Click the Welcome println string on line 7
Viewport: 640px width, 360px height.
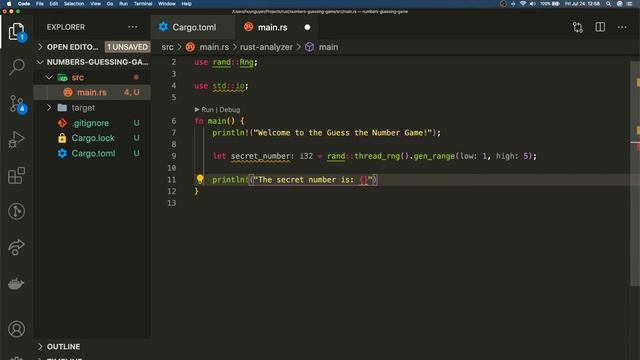(343, 133)
